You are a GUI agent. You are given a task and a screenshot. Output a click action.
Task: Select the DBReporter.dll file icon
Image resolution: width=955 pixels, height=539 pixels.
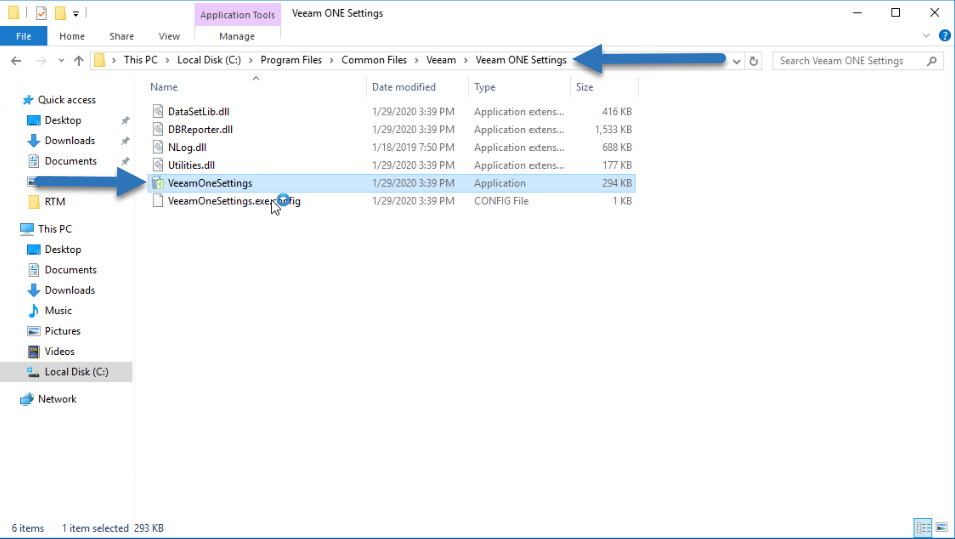coord(158,129)
